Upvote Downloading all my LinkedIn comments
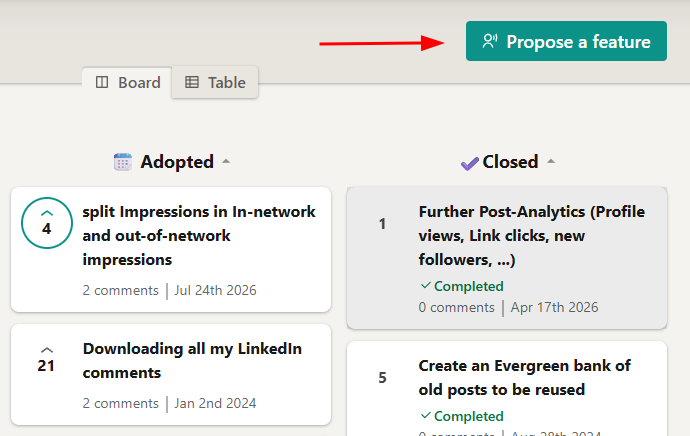This screenshot has height=436, width=690. click(46, 360)
